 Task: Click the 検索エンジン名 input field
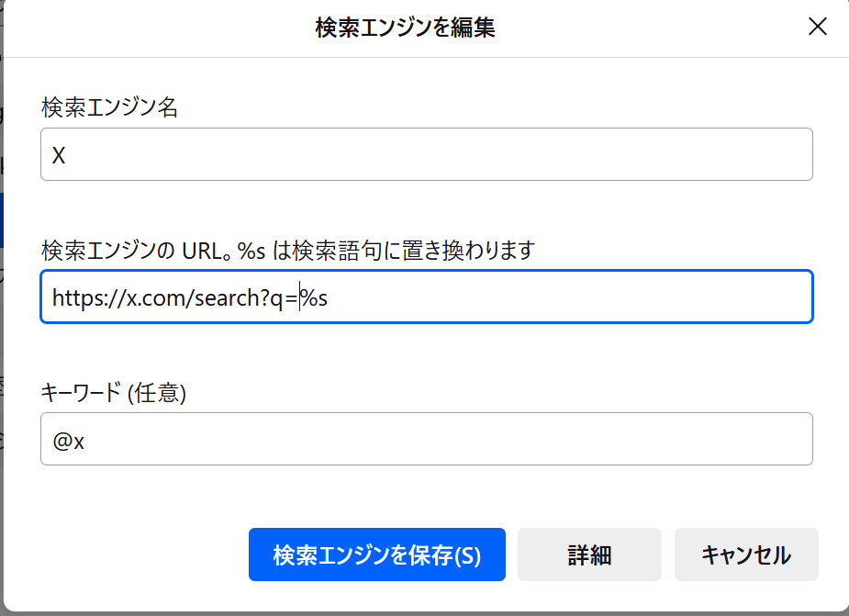coord(427,154)
